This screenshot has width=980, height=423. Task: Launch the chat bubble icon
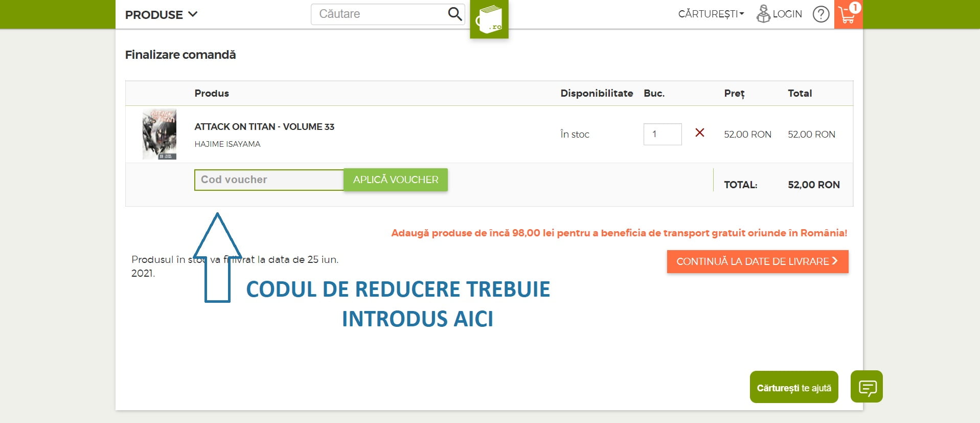(x=867, y=387)
